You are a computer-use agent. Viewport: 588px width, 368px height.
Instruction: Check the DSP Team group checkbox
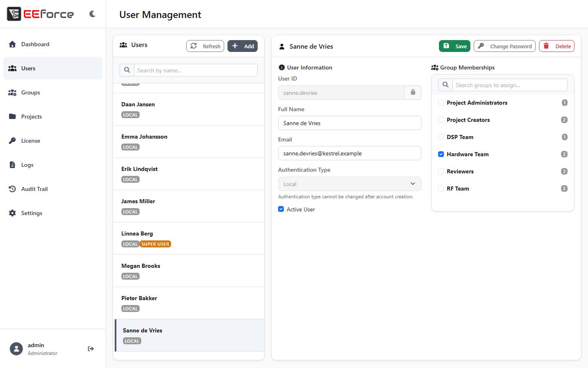pos(441,137)
